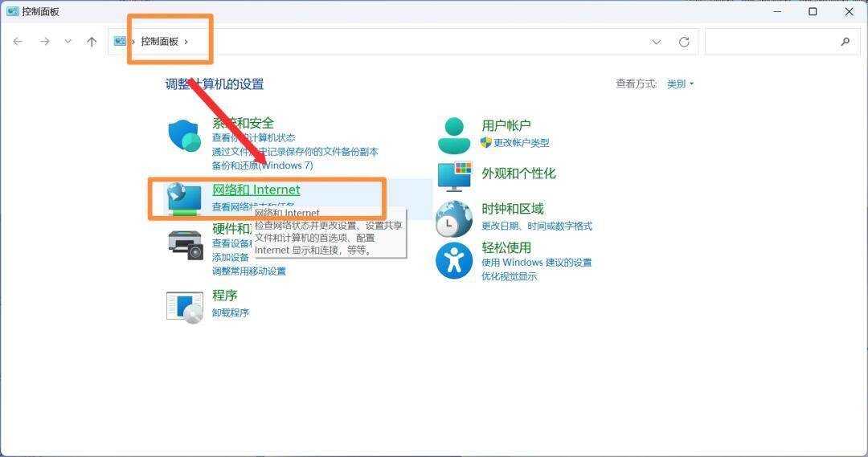This screenshot has height=457, width=868.
Task: Open 卸载程序 link
Action: coord(231,312)
